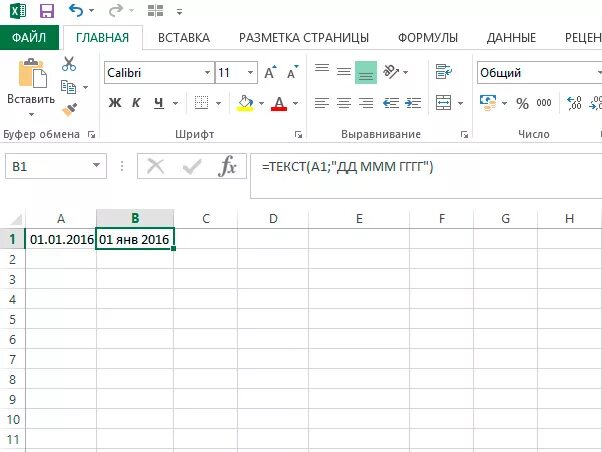Viewport: 602px width, 452px height.
Task: Open fill color palette dropdown
Action: pos(261,103)
